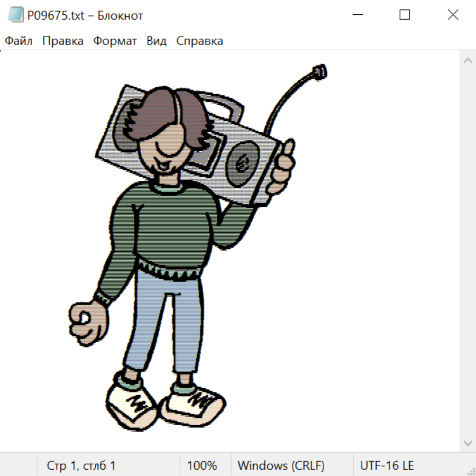Open the Файл menu

point(19,41)
